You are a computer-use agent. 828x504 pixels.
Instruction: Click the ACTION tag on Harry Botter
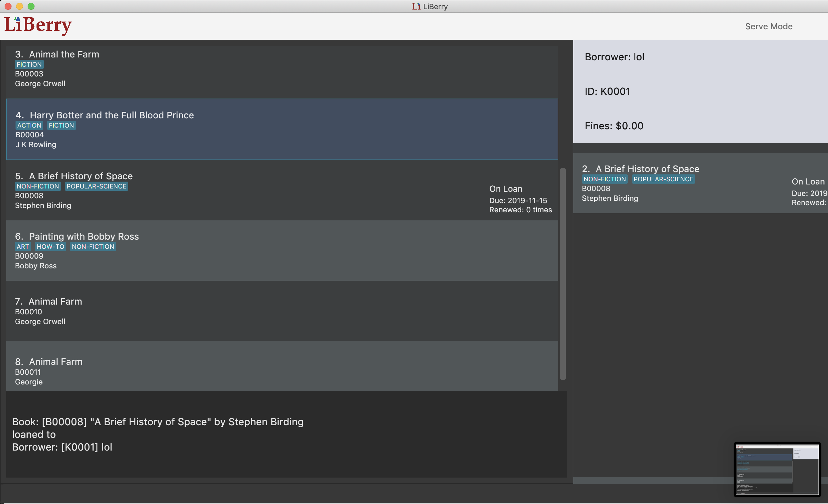point(29,126)
